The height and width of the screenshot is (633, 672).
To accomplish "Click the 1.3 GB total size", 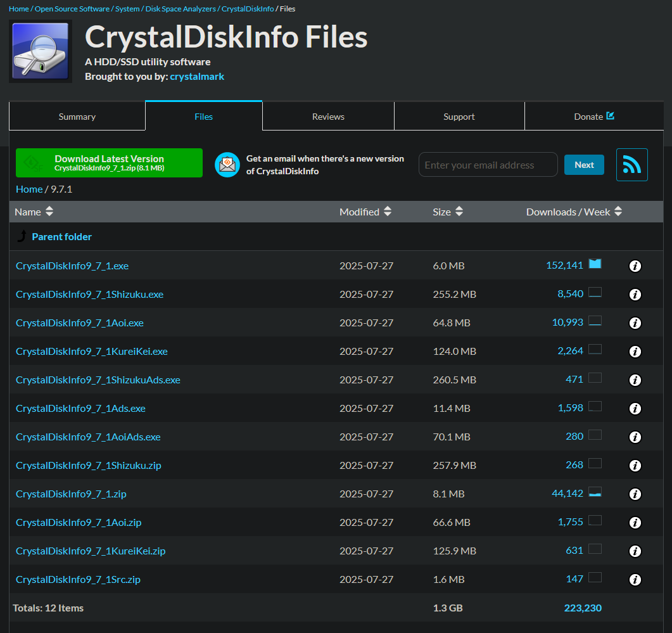I will pyautogui.click(x=448, y=608).
